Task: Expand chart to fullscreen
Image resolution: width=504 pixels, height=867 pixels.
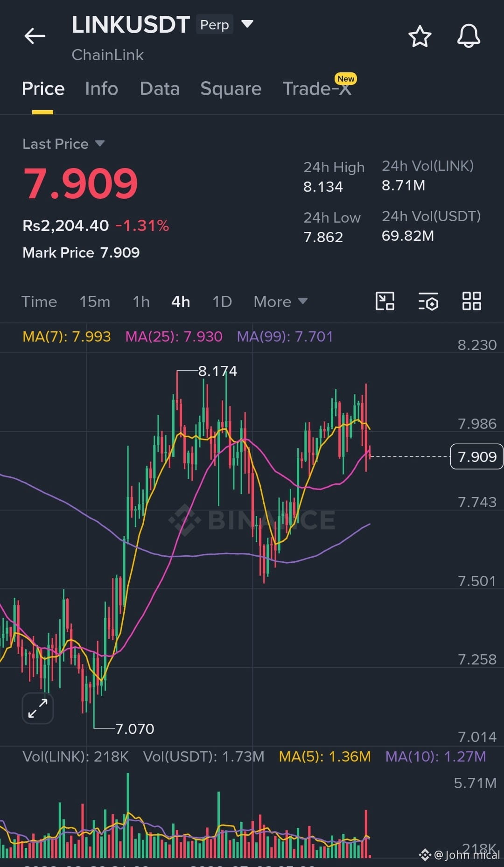Action: point(38,708)
